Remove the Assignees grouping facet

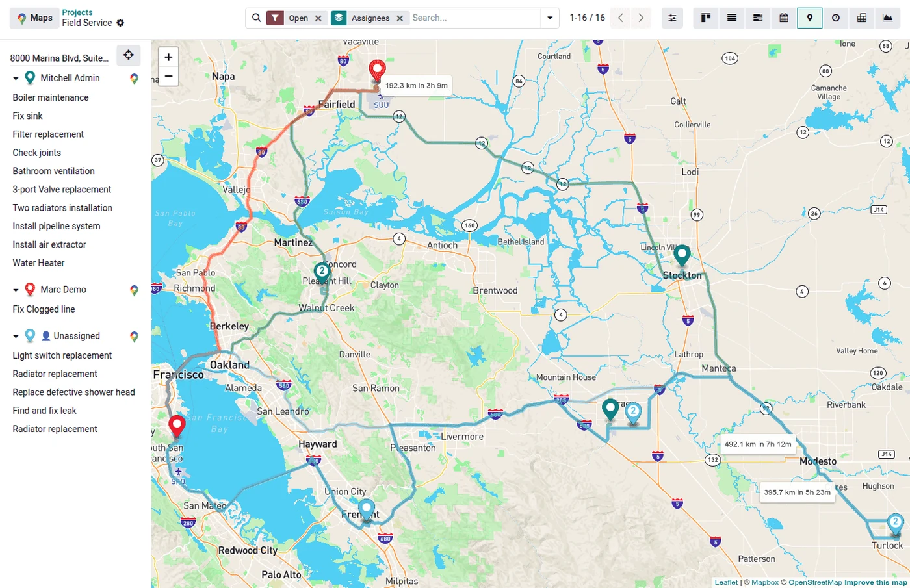400,18
